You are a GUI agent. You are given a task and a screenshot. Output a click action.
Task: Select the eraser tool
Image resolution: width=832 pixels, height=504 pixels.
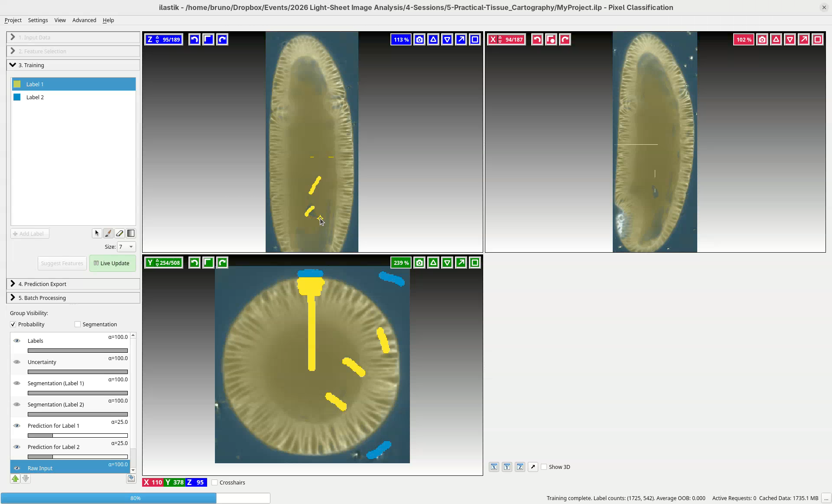pos(120,233)
